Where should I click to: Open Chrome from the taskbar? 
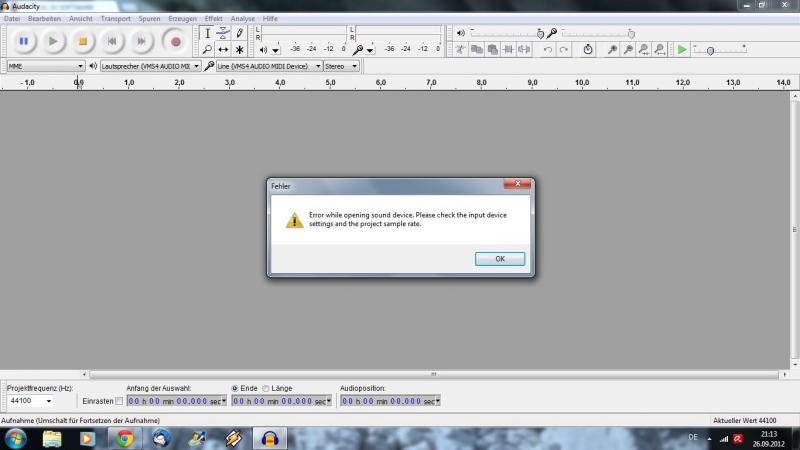tap(124, 439)
